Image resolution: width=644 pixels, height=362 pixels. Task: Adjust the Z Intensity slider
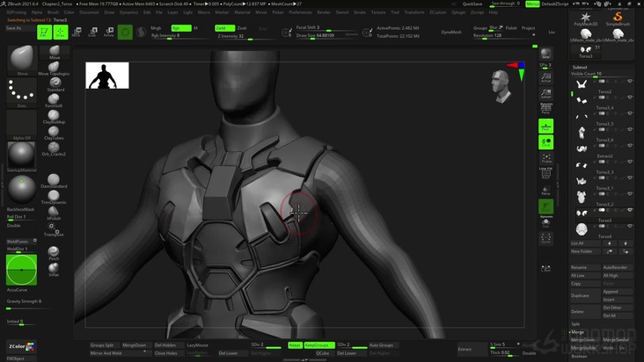pos(246,37)
